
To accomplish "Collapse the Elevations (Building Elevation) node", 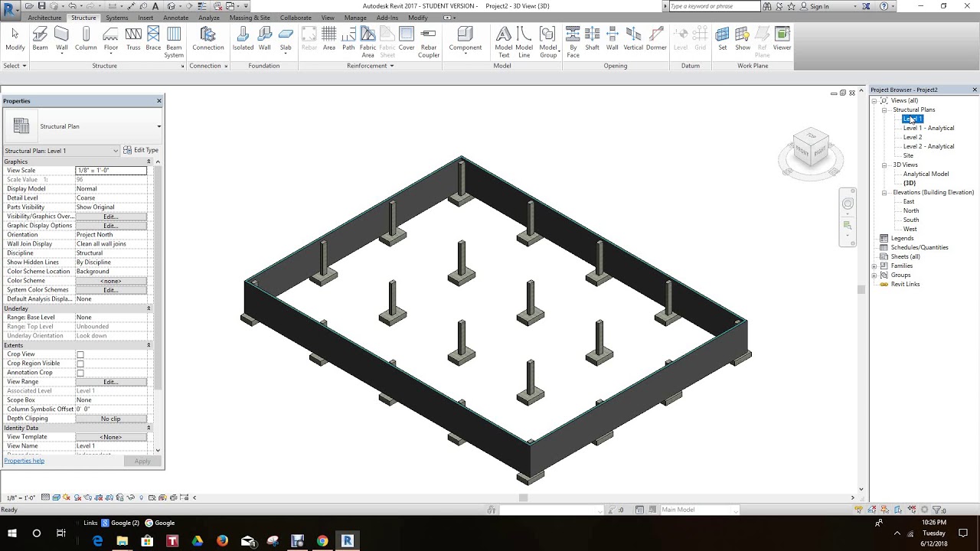I will [x=884, y=192].
